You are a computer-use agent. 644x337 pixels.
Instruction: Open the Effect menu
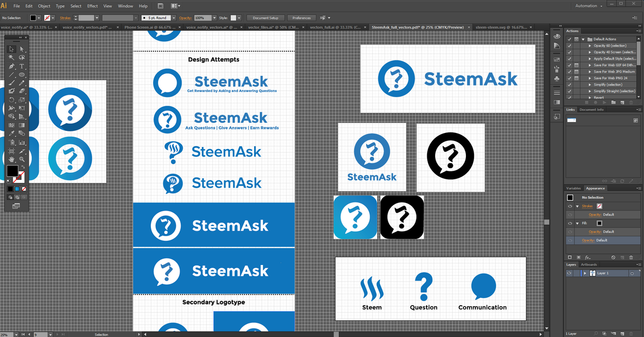(93, 6)
